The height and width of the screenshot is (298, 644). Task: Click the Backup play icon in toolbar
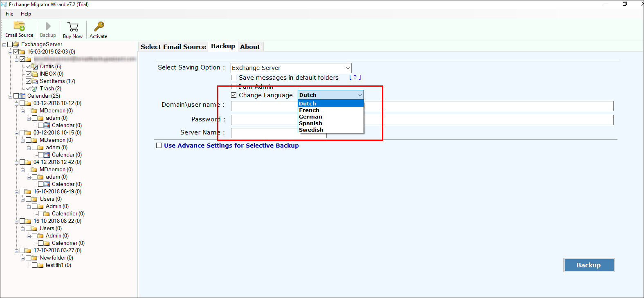[48, 26]
